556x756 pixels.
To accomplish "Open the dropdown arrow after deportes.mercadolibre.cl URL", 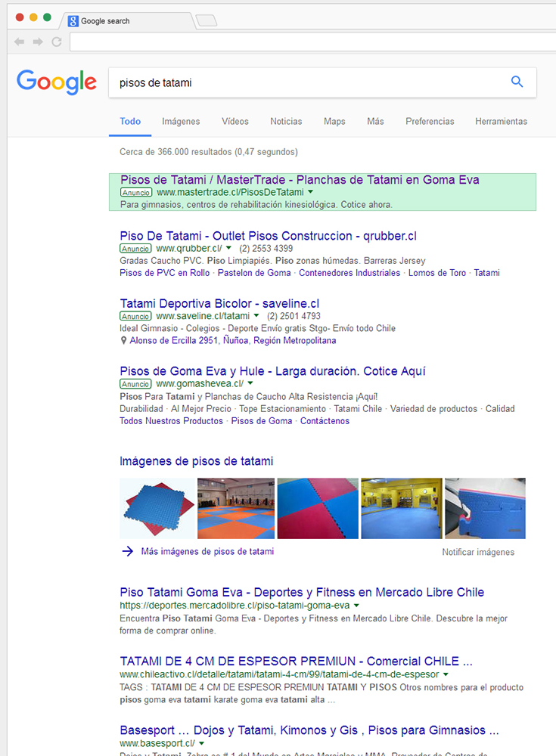I will [356, 605].
